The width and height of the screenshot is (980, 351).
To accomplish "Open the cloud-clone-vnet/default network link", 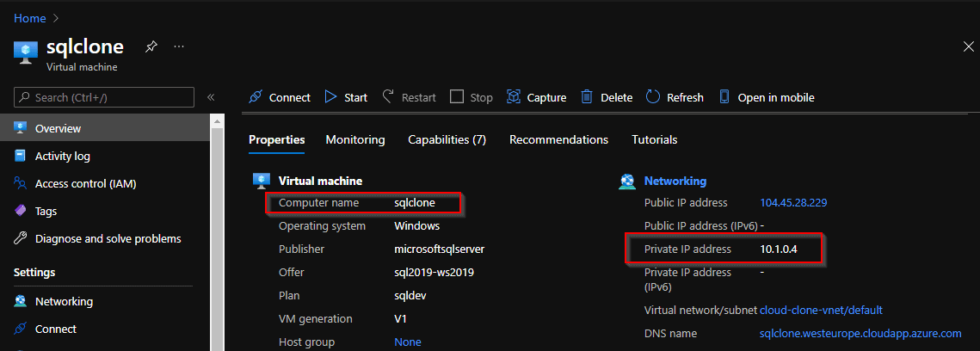I will coord(821,311).
